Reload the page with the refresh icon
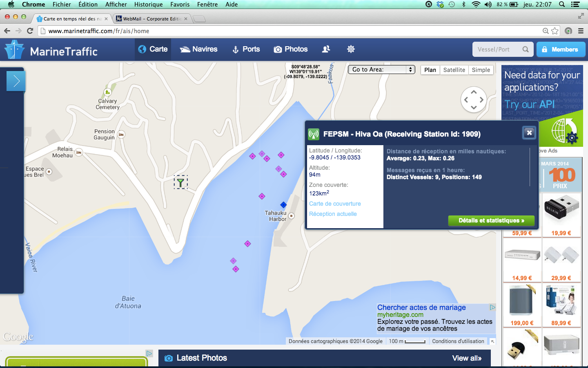588x368 pixels. [x=30, y=31]
